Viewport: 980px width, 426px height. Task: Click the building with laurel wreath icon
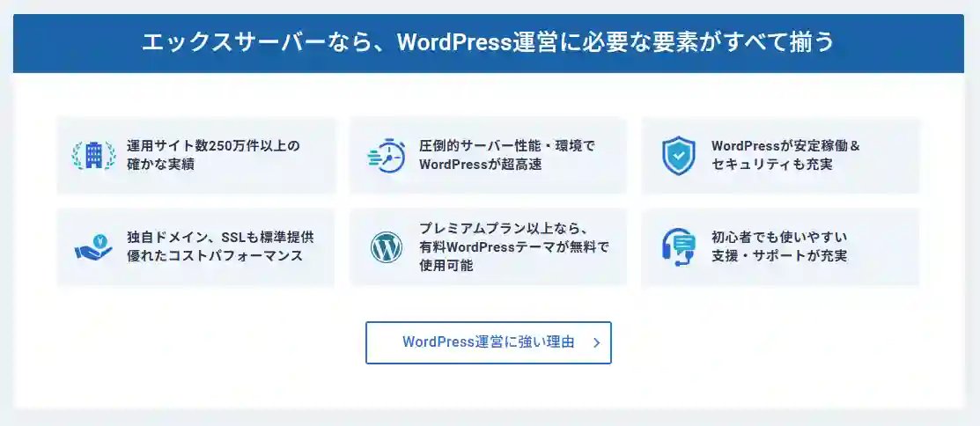93,156
